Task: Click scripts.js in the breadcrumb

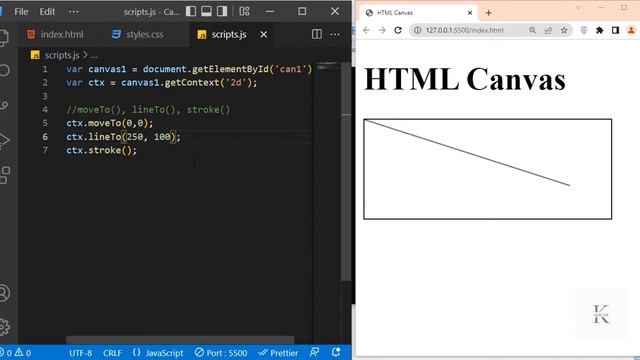Action: pyautogui.click(x=62, y=55)
